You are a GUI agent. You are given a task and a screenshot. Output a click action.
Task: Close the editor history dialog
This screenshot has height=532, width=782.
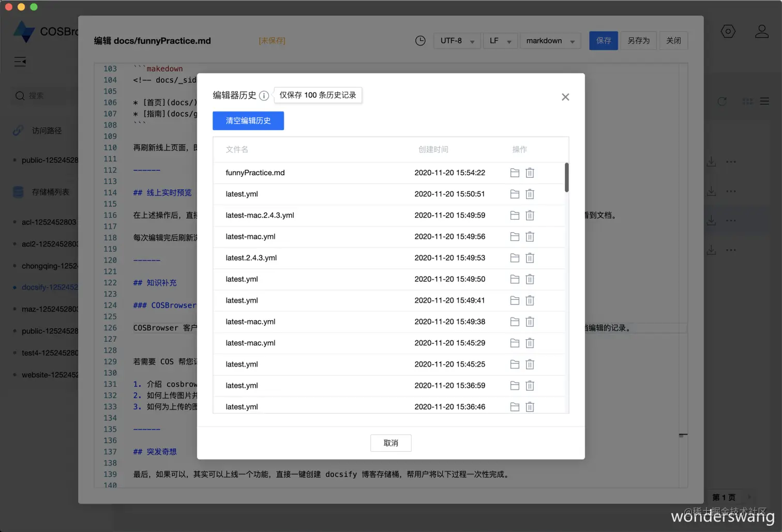[x=565, y=97]
